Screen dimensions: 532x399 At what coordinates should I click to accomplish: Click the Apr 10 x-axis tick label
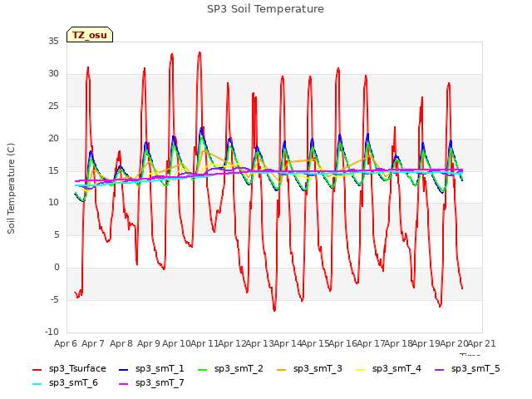[176, 343]
